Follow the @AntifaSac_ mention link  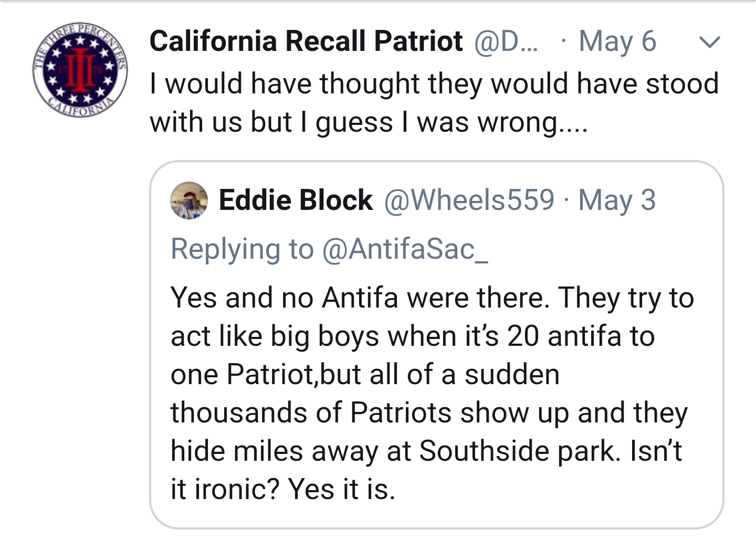click(x=405, y=249)
